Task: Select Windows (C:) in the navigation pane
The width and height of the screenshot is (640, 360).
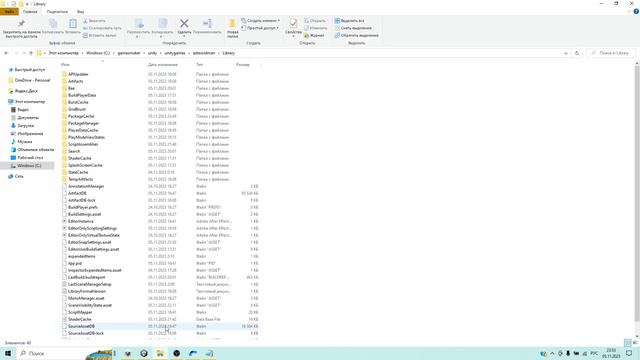Action: point(27,166)
